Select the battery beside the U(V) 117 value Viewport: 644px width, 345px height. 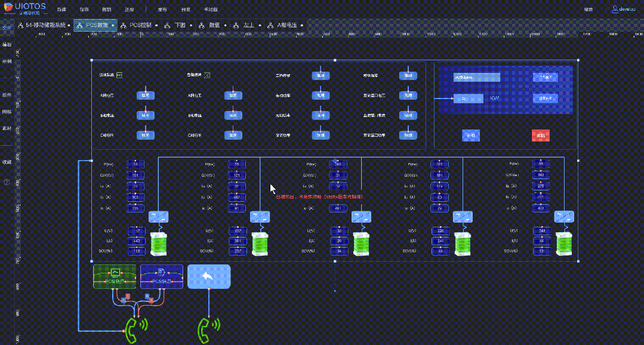(159, 244)
